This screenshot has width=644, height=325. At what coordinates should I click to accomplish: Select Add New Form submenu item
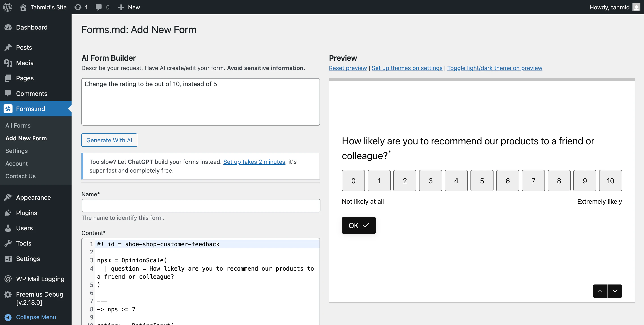pos(26,138)
